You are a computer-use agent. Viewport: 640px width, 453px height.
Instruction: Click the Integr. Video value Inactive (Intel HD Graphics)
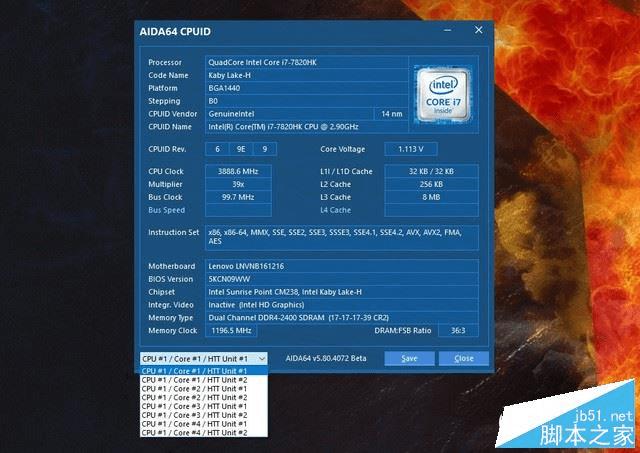tap(342, 305)
